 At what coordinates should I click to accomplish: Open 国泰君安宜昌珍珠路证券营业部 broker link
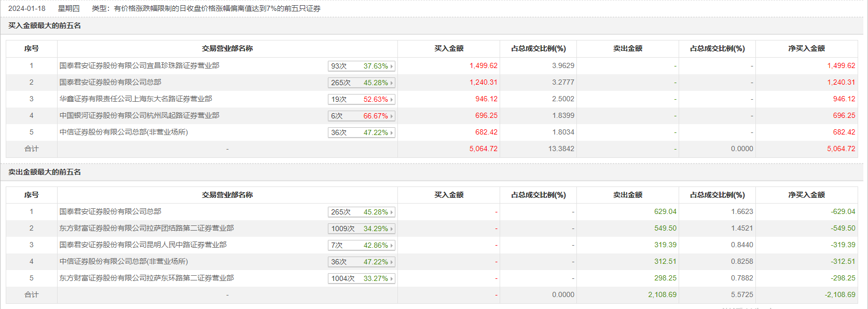(139, 66)
